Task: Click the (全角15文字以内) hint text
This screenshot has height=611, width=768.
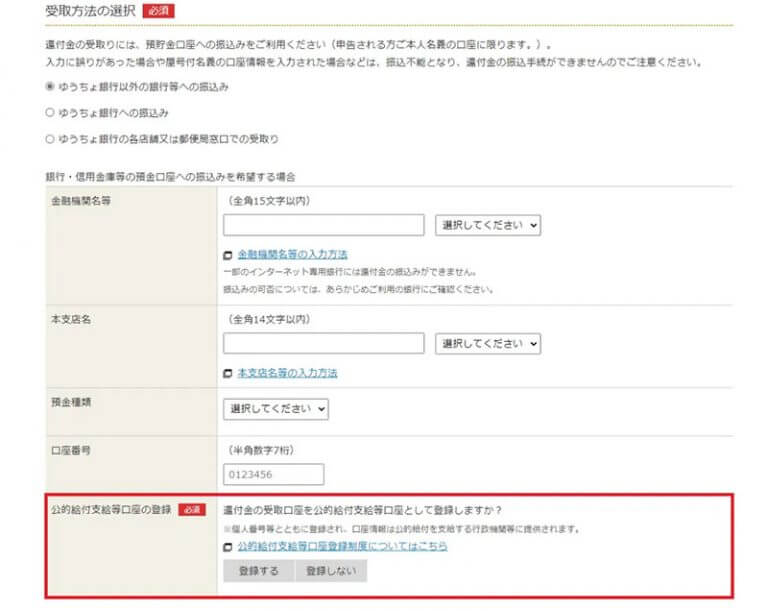Action: [x=269, y=201]
